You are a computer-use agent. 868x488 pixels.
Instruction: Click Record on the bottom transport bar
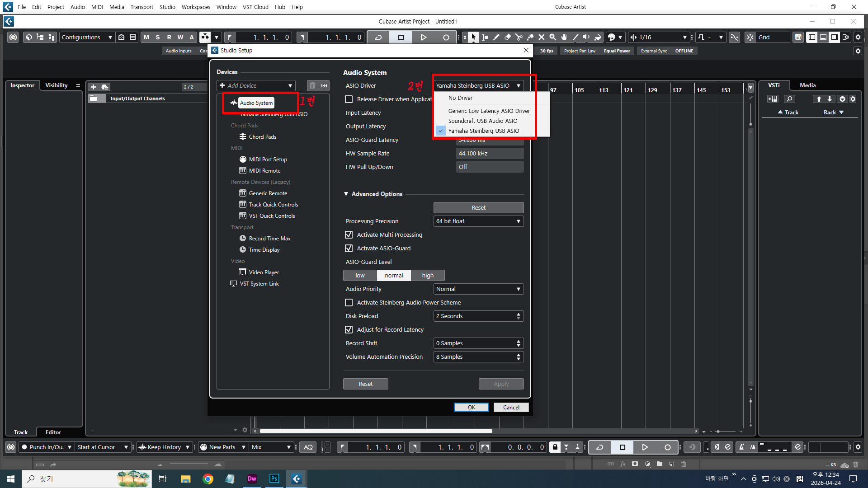[x=668, y=447]
